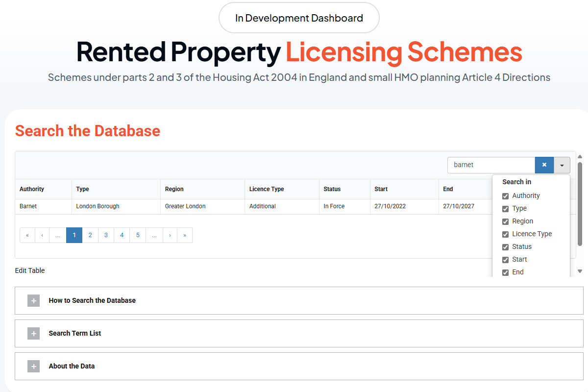Go to the previous page using single-left arrow
This screenshot has height=392, width=588.
pos(42,235)
